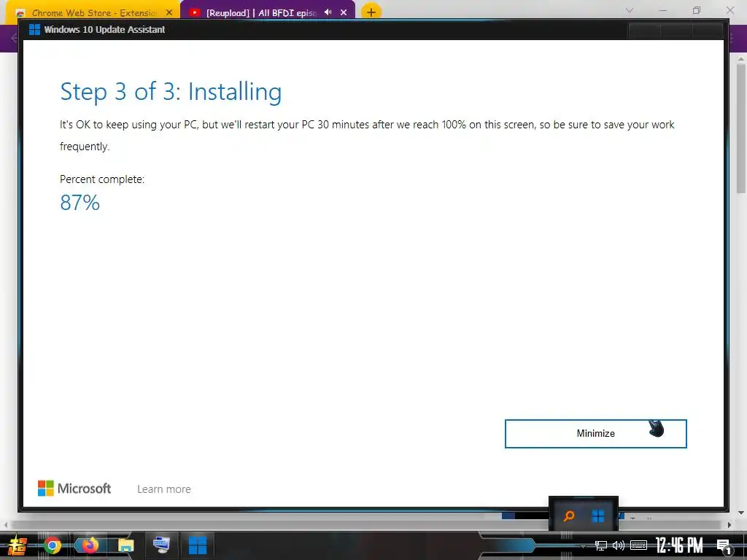Viewport: 747px width, 560px height.
Task: Close the Reupload All BFDI tab
Action: click(x=344, y=12)
